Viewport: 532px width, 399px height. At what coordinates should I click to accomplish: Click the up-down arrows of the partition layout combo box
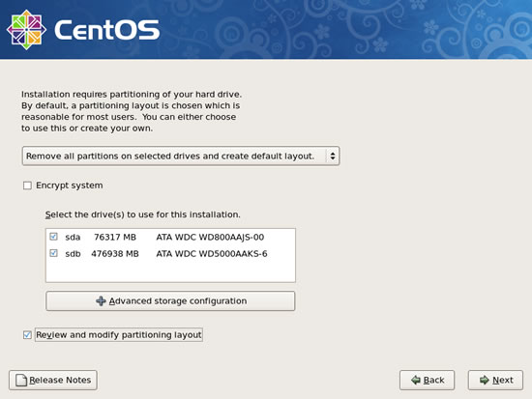tap(333, 156)
